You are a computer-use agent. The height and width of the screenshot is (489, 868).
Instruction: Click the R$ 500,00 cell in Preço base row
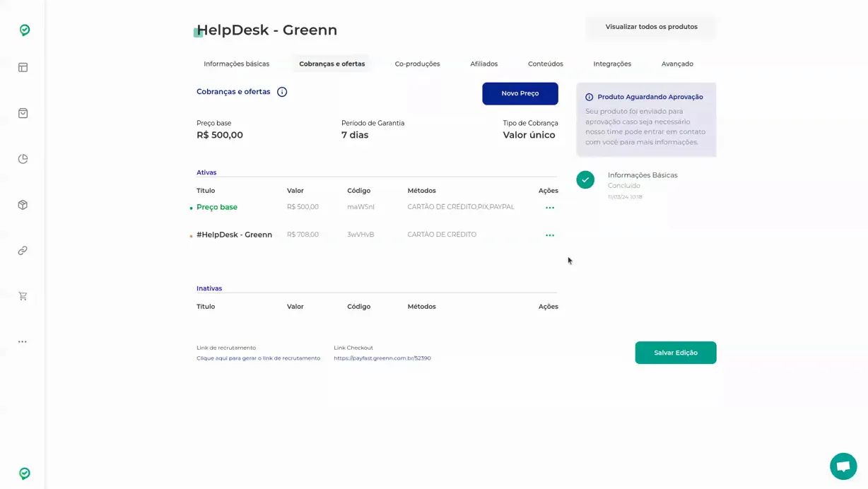coord(303,207)
